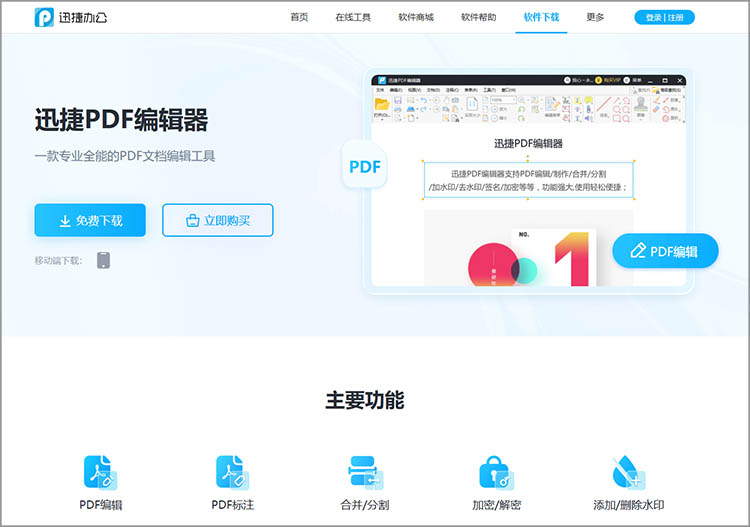The width and height of the screenshot is (750, 527).
Task: Click the selected text box in document preview
Action: coord(529,180)
